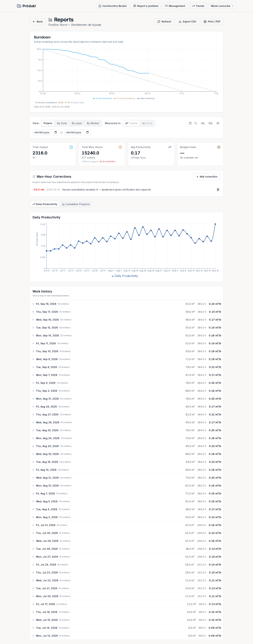This screenshot has width=253, height=644.
Task: Click the calendar icon beside 7j range
Action: coord(190,123)
